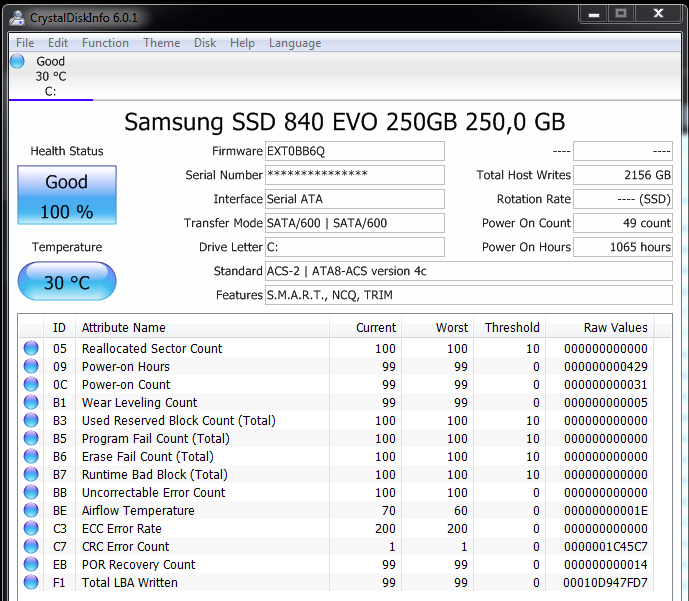Click the Firmware field EXT0BB6Q
The height and width of the screenshot is (601, 689).
(x=355, y=151)
